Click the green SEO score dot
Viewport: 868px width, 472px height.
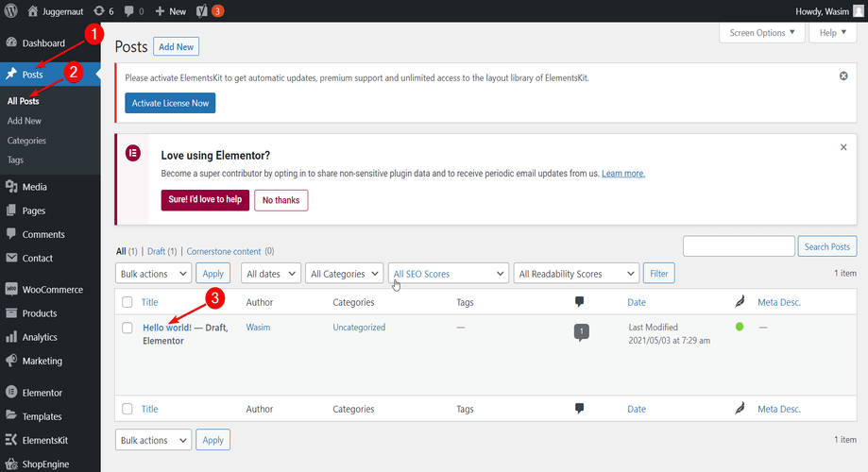(x=739, y=327)
